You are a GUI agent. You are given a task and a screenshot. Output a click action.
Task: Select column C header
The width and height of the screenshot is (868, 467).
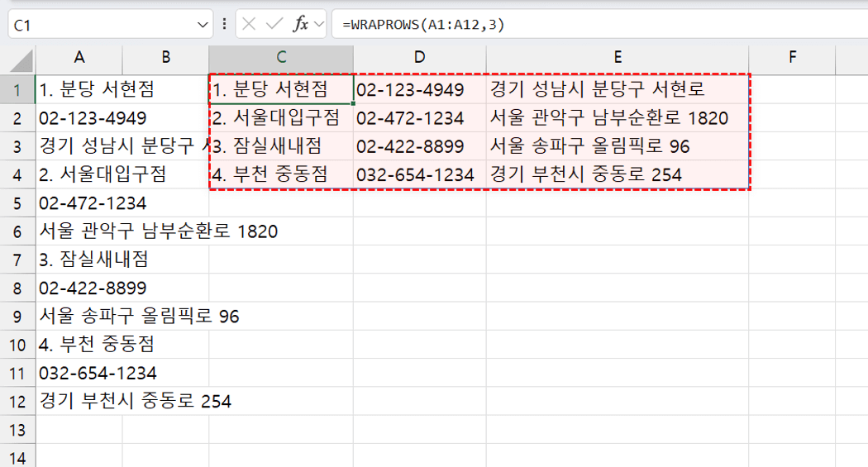click(281, 57)
